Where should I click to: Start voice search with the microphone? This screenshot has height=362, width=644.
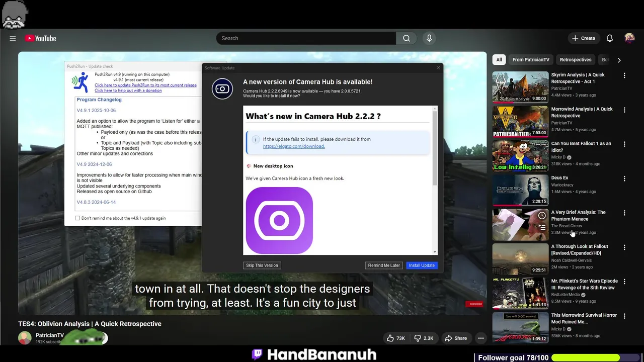tap(429, 38)
